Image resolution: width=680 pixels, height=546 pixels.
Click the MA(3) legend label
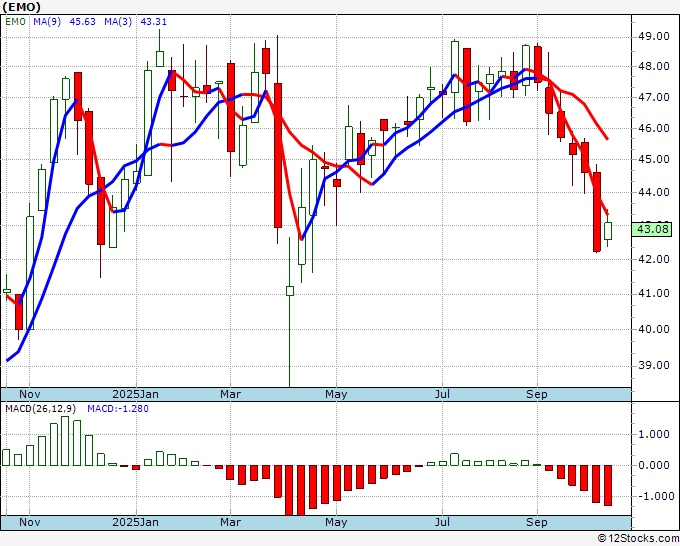tap(118, 21)
